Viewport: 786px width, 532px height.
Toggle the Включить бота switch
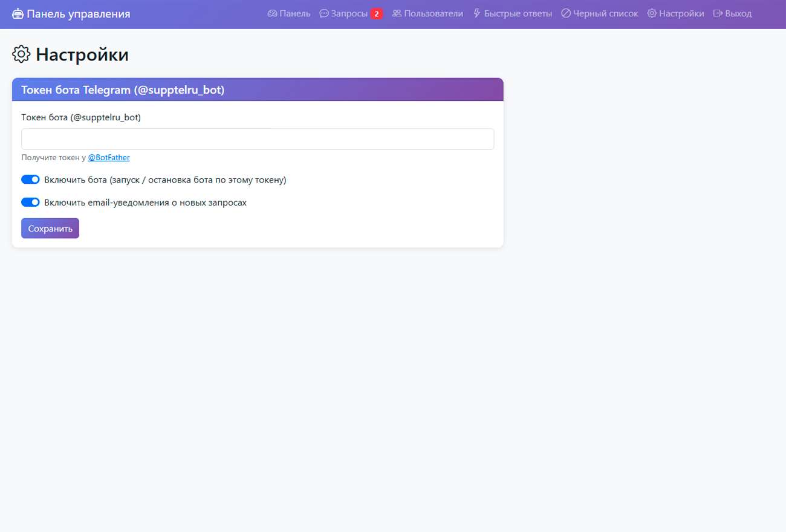[30, 180]
